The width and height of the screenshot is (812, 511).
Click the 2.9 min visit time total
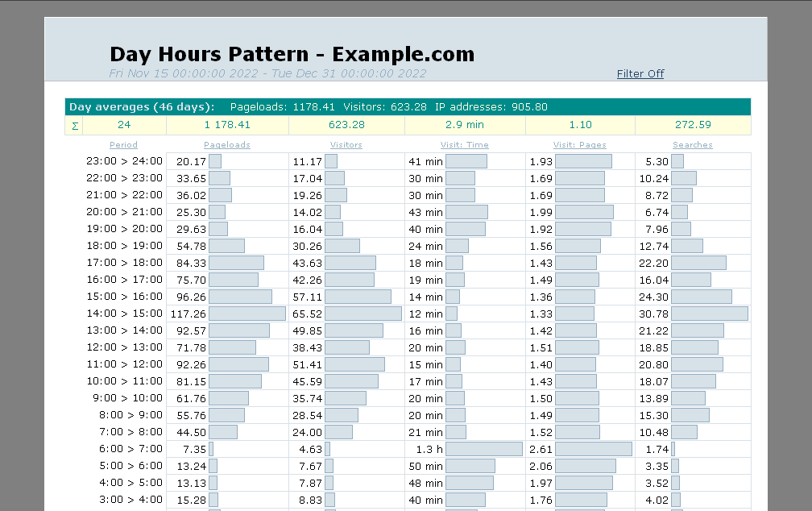click(x=464, y=125)
